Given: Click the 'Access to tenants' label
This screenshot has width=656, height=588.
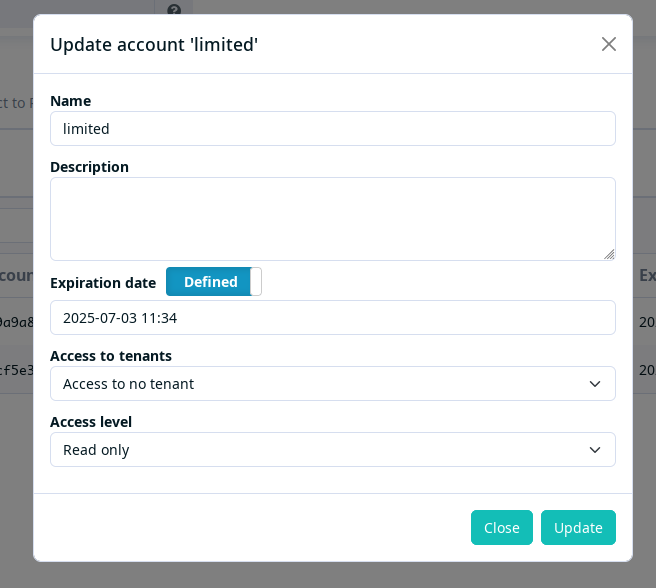Looking at the screenshot, I should coord(111,356).
